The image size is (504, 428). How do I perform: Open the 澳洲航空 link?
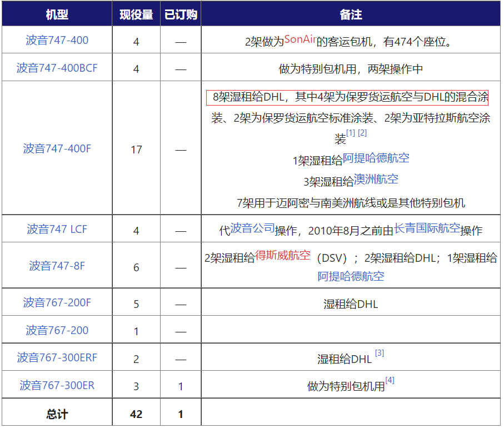[x=376, y=179]
